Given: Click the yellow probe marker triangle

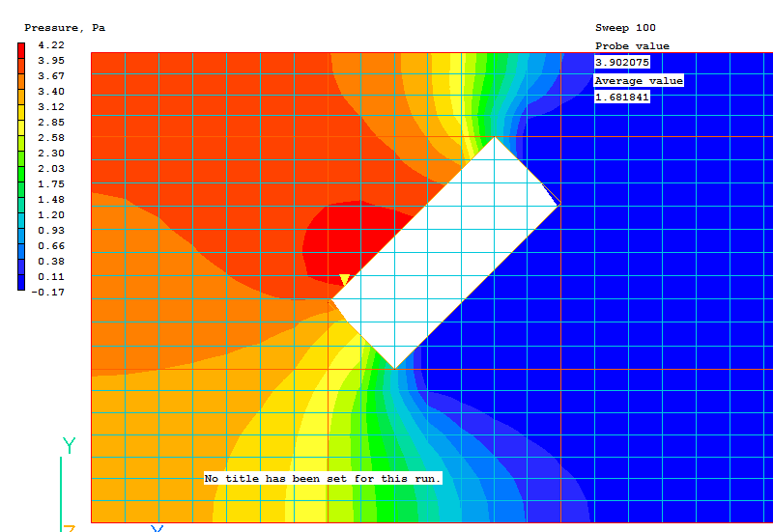Looking at the screenshot, I should click(344, 280).
